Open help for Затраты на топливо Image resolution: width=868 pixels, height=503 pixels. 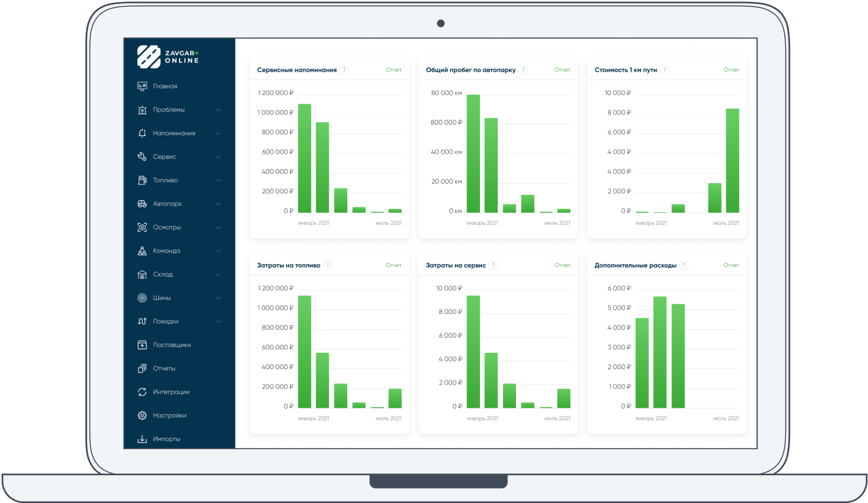point(328,265)
